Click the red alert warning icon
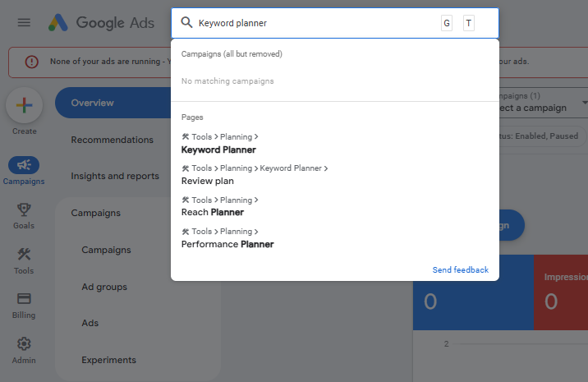The width and height of the screenshot is (588, 382). [31, 62]
